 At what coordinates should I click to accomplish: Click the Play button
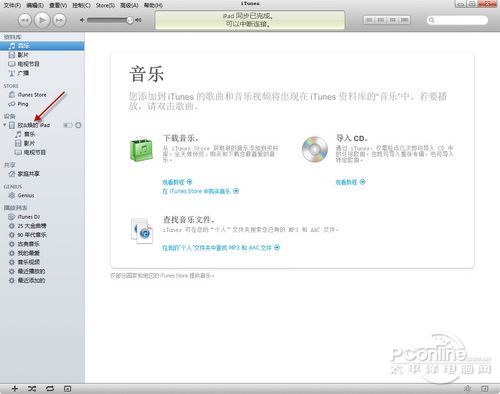pos(42,20)
